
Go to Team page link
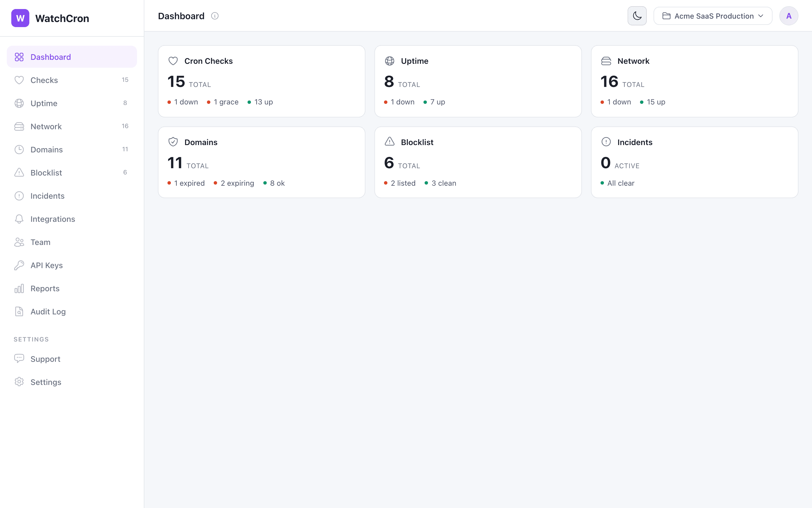click(72, 242)
